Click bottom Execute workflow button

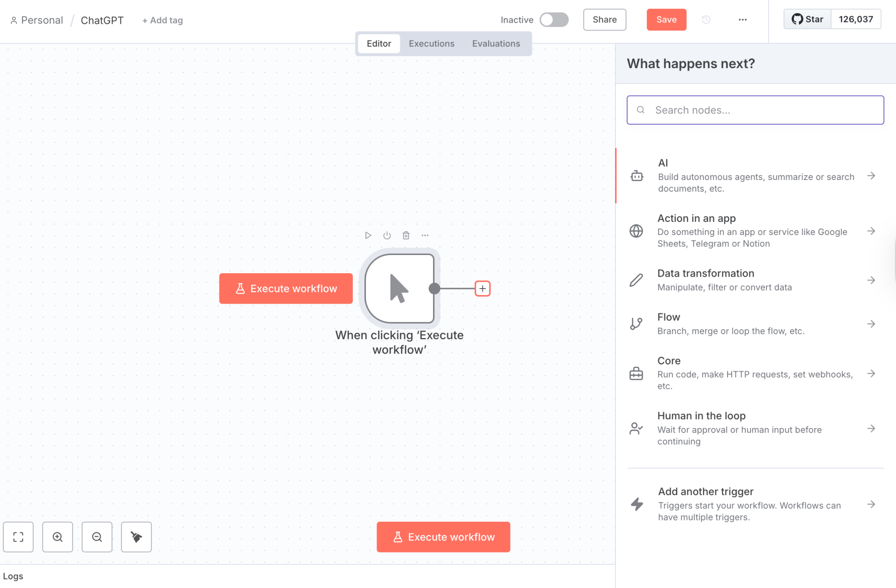[x=443, y=537]
